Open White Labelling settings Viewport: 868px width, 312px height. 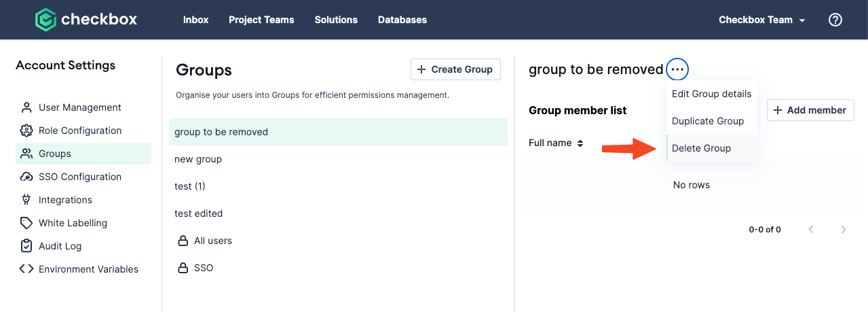tap(83, 223)
